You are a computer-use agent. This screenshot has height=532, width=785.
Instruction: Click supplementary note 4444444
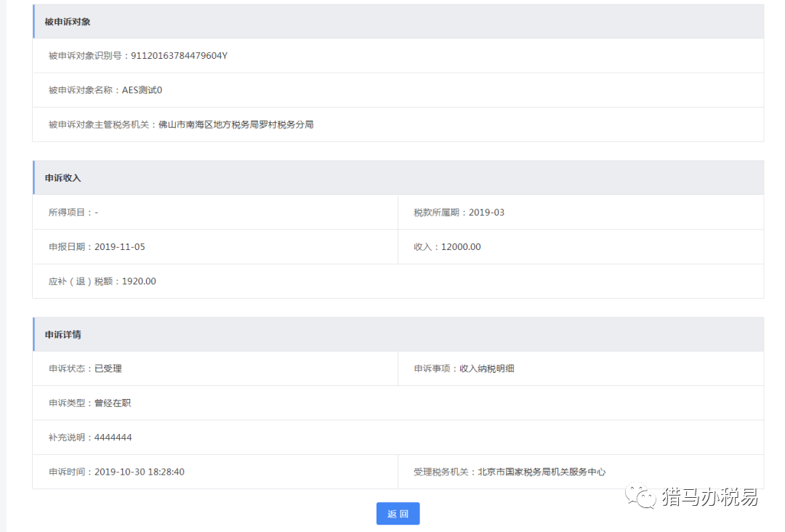click(113, 438)
